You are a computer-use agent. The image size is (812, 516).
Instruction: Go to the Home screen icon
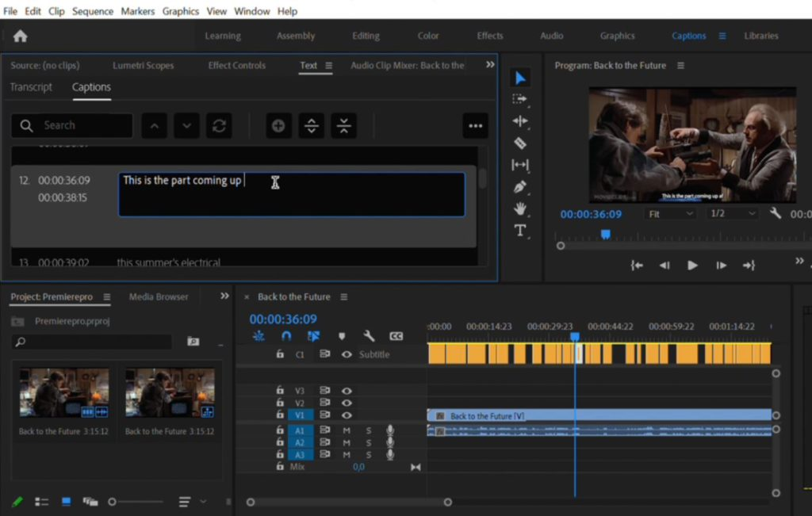click(x=20, y=36)
